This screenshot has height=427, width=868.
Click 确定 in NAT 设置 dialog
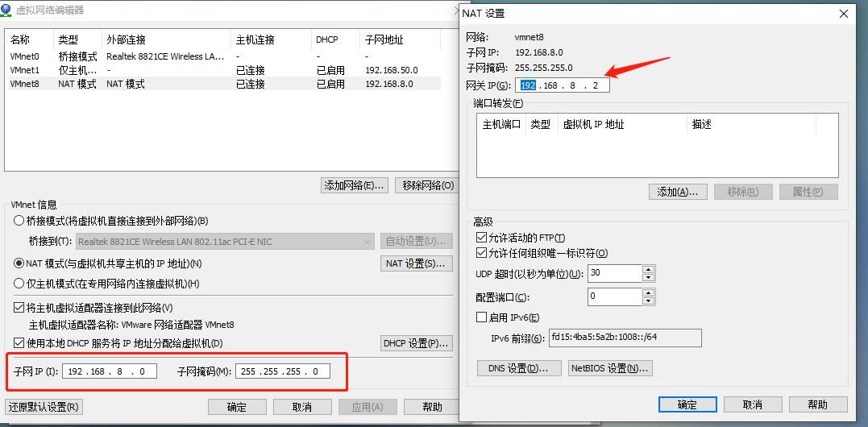(687, 404)
